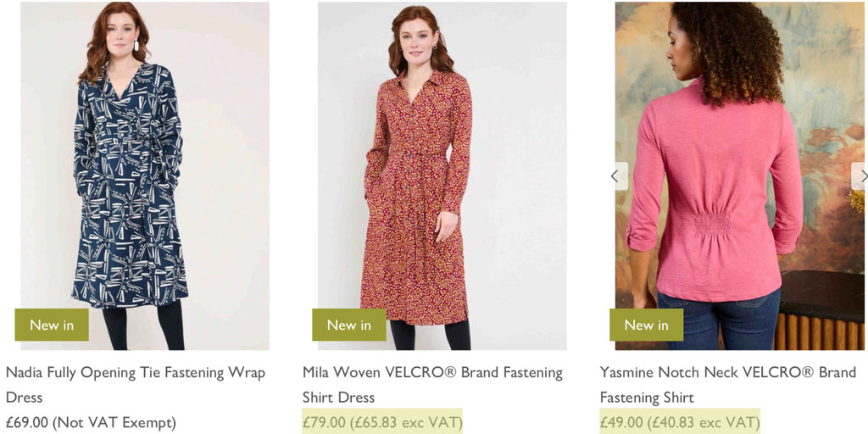868x434 pixels.
Task: Click the New in badge on Mila dress
Action: (x=349, y=325)
